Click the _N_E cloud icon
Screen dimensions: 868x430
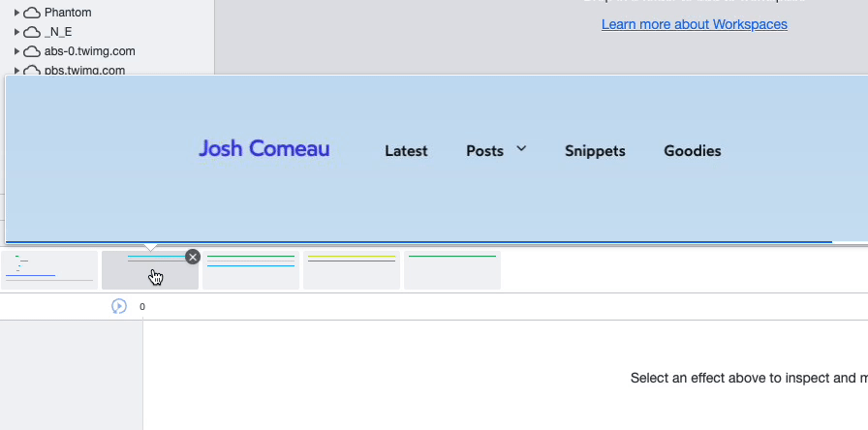click(32, 32)
